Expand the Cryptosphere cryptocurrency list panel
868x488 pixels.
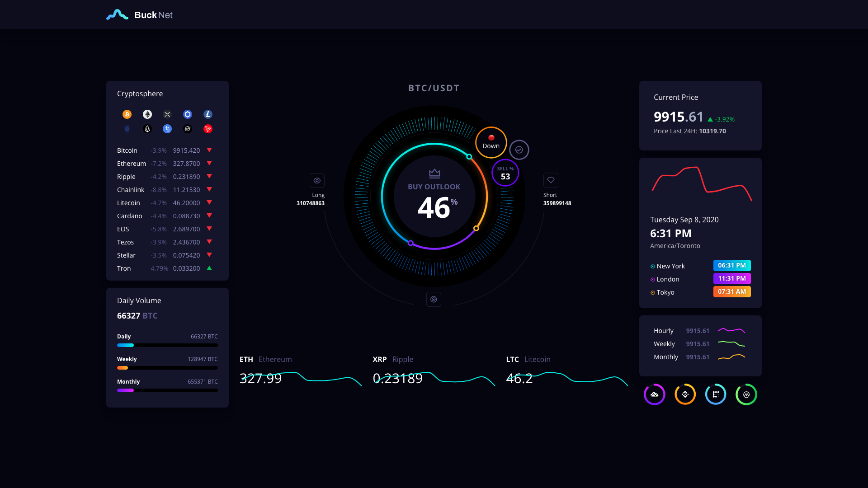140,94
